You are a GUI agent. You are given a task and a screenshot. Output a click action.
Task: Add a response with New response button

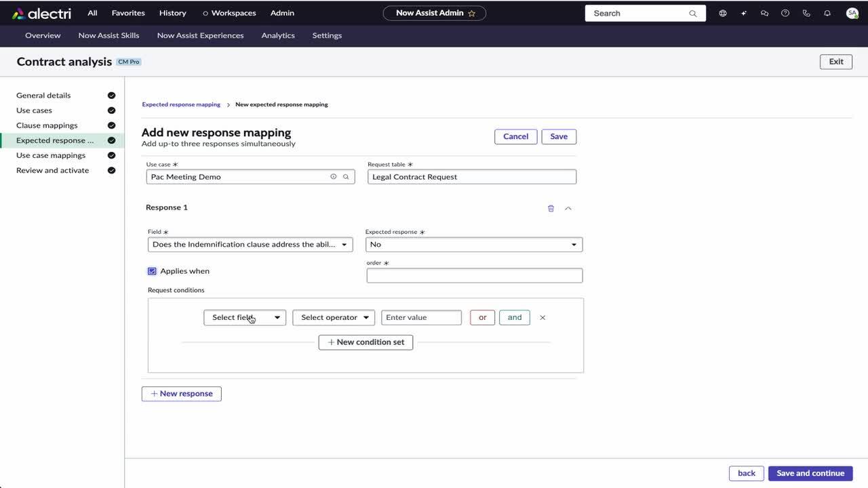[181, 393]
